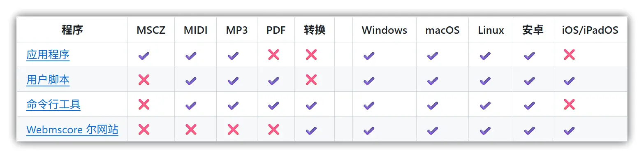Click the Windows check in 用户脚本 row
Image resolution: width=644 pixels, height=158 pixels.
click(x=369, y=80)
